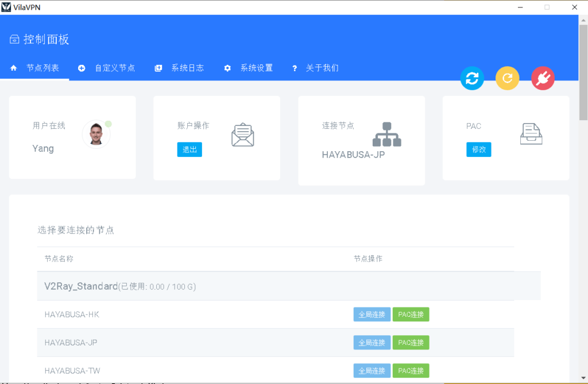Click the 修改 button in PAC card
The width and height of the screenshot is (588, 384).
[478, 149]
